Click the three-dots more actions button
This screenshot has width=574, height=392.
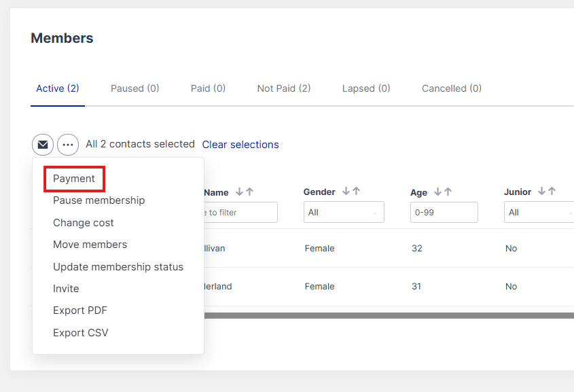68,145
